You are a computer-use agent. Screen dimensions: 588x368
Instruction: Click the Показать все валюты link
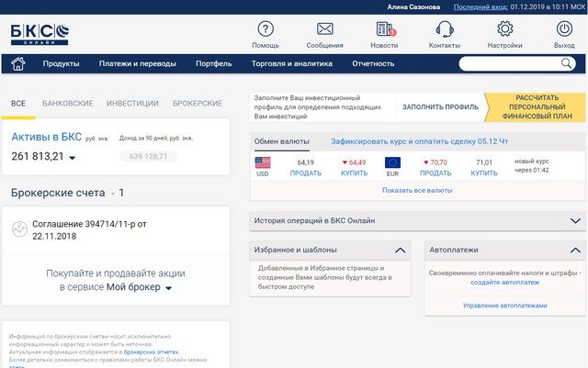pos(417,190)
